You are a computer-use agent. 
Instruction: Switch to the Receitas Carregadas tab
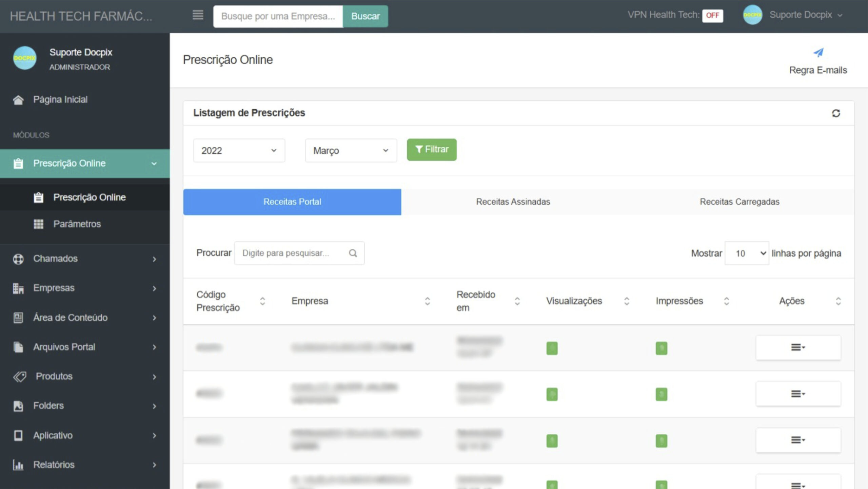[x=739, y=202]
